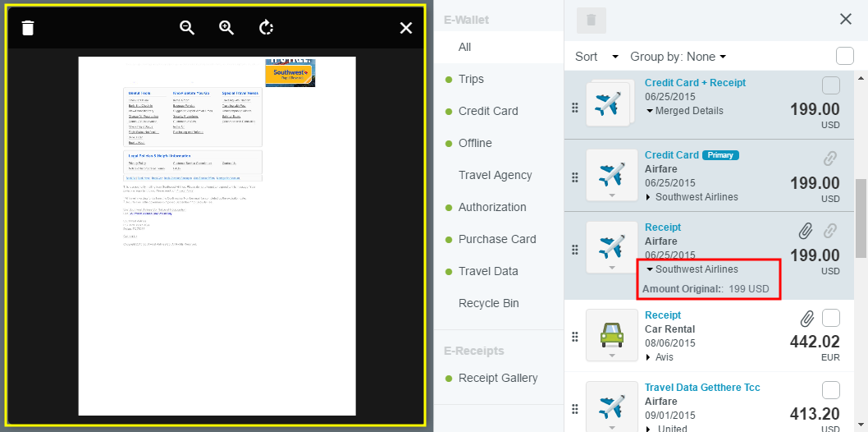Image resolution: width=868 pixels, height=432 pixels.
Task: Check the select-all checkbox beside Group by
Action: pos(844,56)
